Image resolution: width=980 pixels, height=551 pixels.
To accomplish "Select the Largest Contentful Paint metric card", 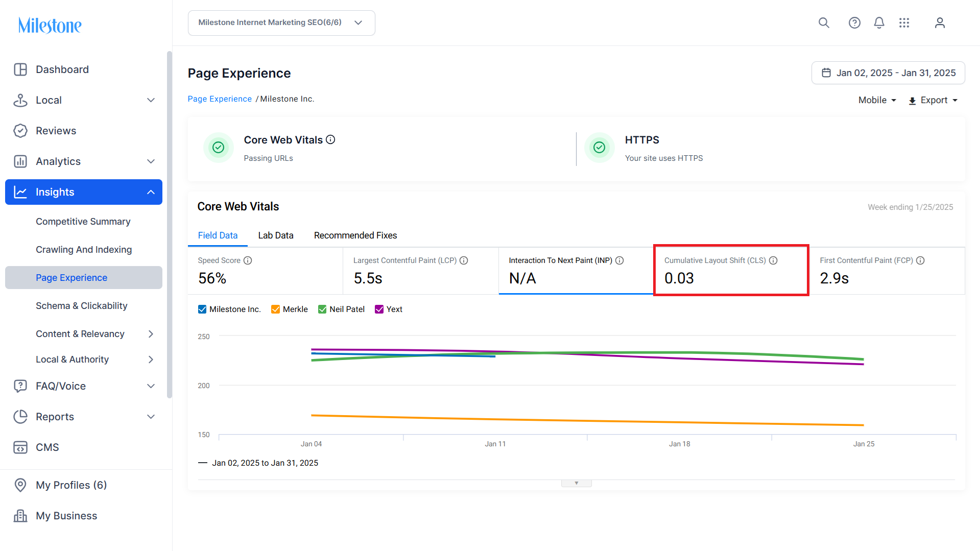I will [x=420, y=271].
